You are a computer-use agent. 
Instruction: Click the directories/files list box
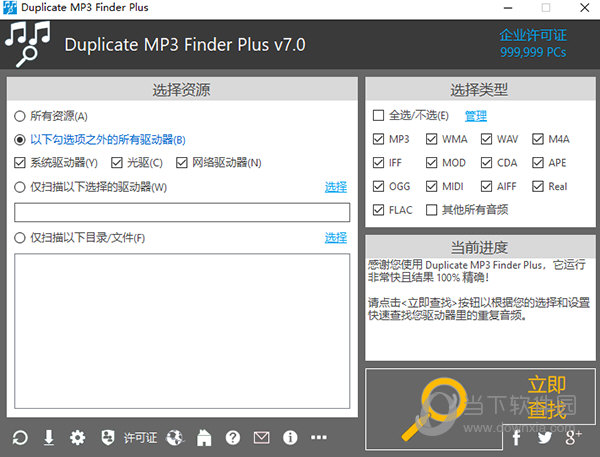pyautogui.click(x=182, y=331)
